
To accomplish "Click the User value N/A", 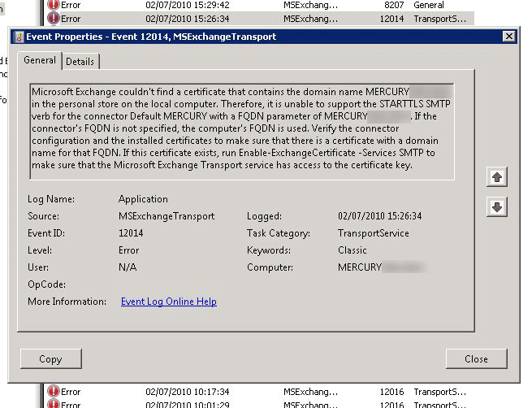I will (x=128, y=267).
